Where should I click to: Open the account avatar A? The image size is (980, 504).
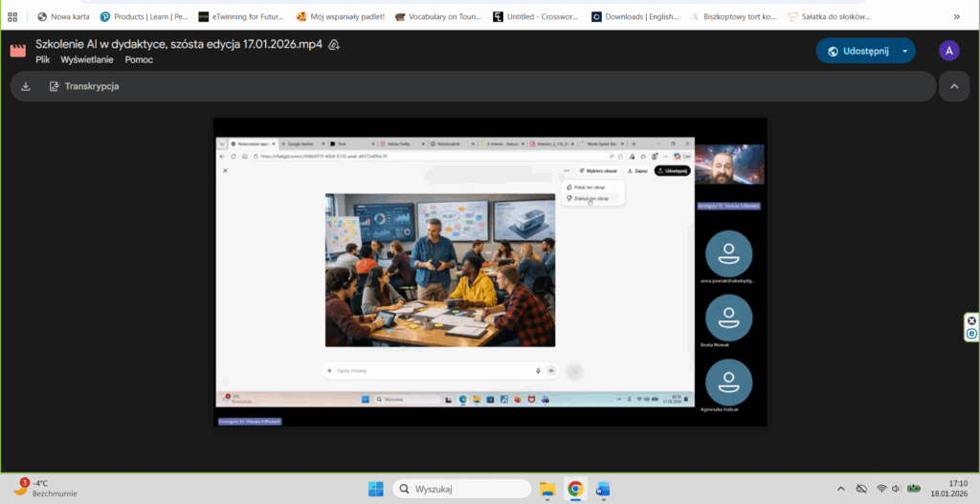[x=948, y=51]
